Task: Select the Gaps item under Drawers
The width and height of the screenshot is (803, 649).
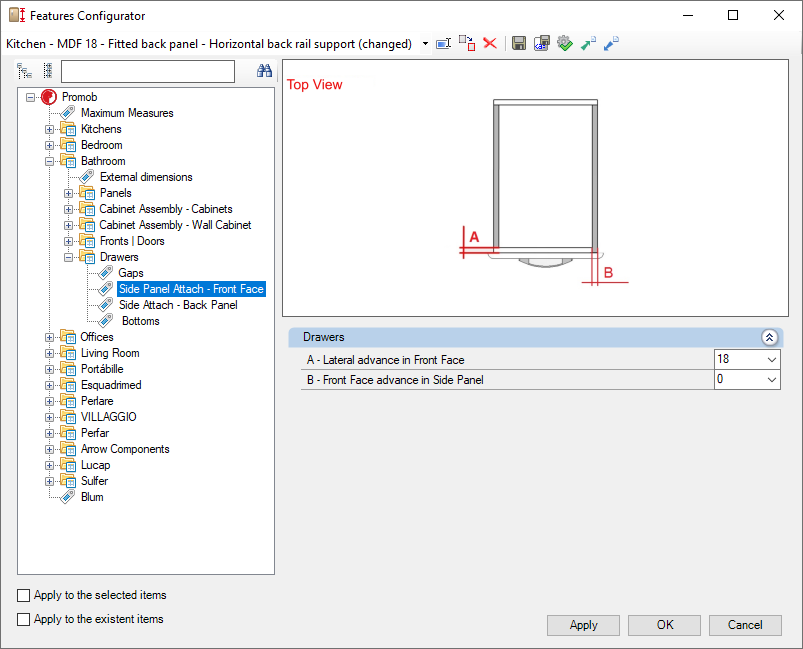Action: pyautogui.click(x=131, y=273)
